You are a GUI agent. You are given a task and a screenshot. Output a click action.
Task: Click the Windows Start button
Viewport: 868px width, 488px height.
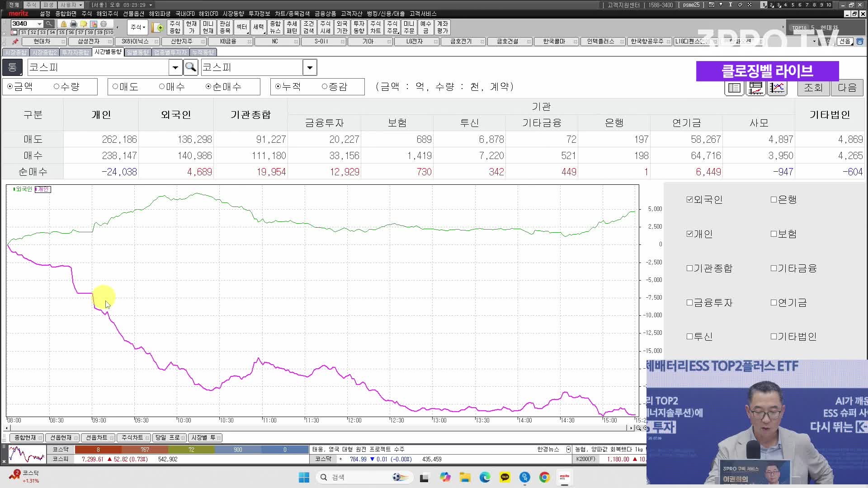tap(304, 477)
